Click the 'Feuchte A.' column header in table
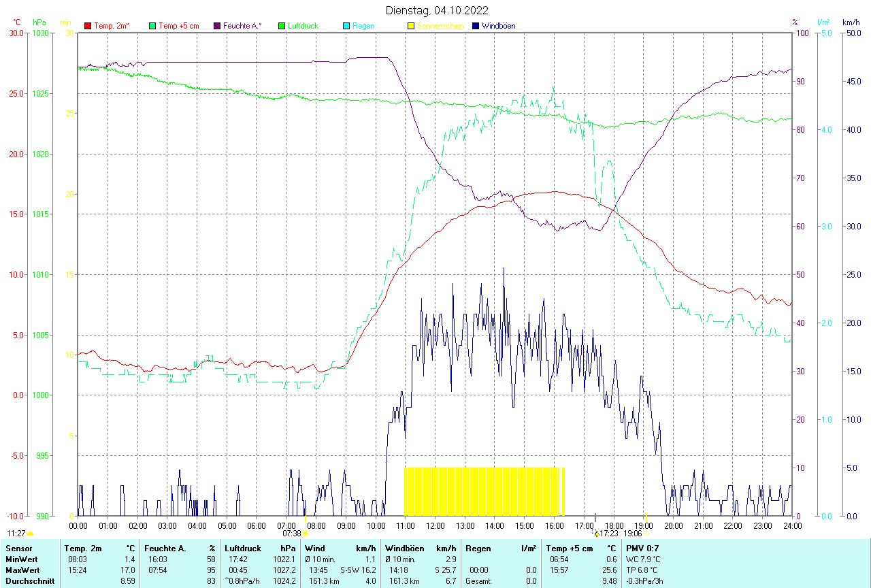 coord(165,548)
